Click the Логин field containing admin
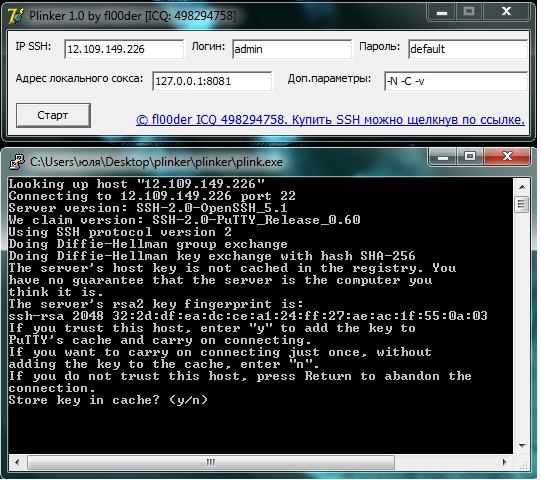The image size is (541, 480). tap(292, 49)
